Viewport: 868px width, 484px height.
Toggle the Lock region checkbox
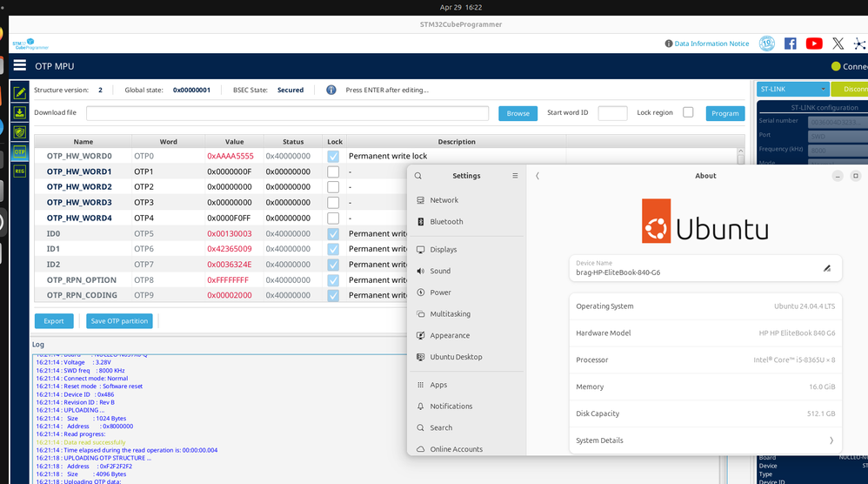click(688, 112)
